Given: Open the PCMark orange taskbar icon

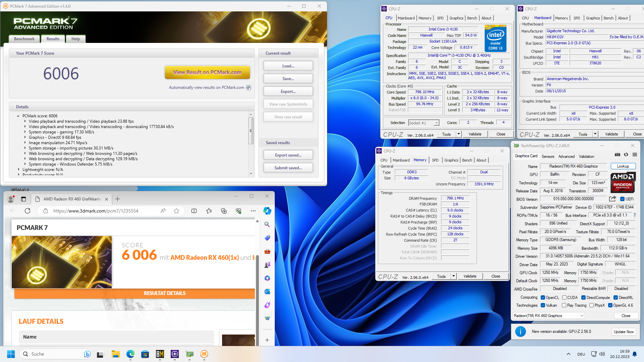Looking at the screenshot, I should pos(204,354).
